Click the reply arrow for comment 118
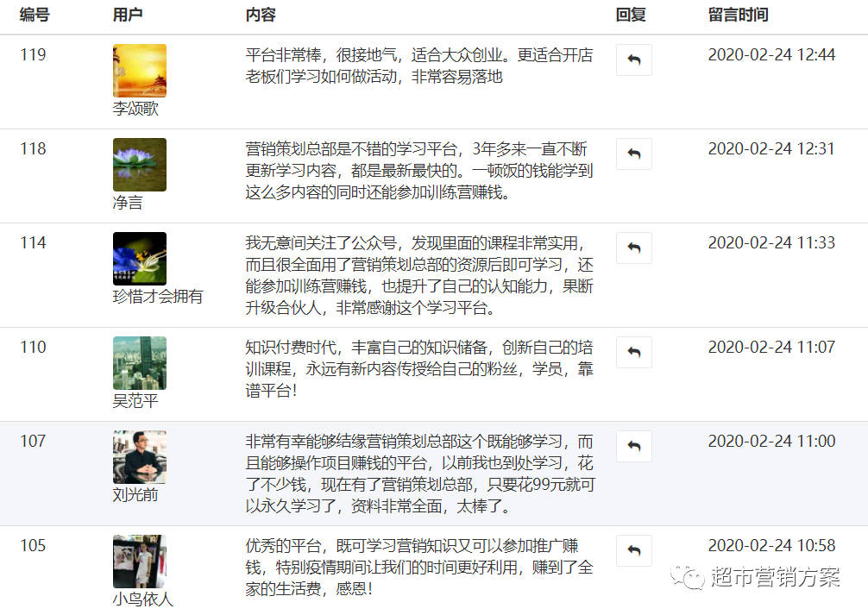 (x=634, y=154)
